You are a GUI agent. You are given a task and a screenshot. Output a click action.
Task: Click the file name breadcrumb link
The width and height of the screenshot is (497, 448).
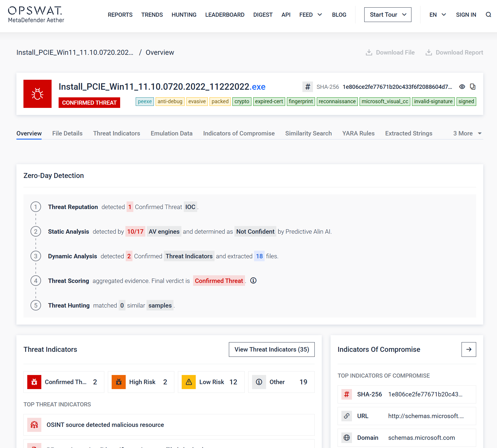pos(75,52)
